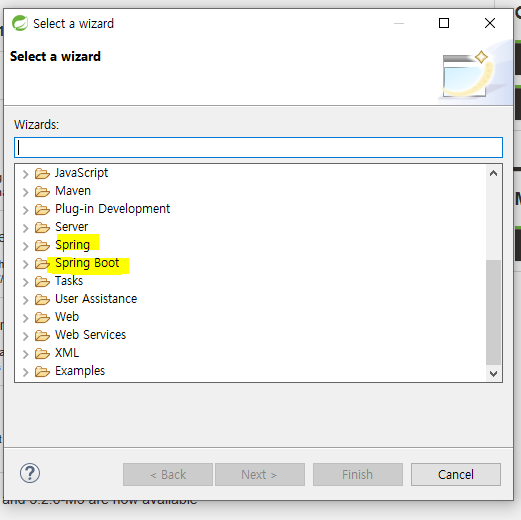This screenshot has width=521, height=520.
Task: Click the Spring Boot folder icon
Action: (x=42, y=263)
